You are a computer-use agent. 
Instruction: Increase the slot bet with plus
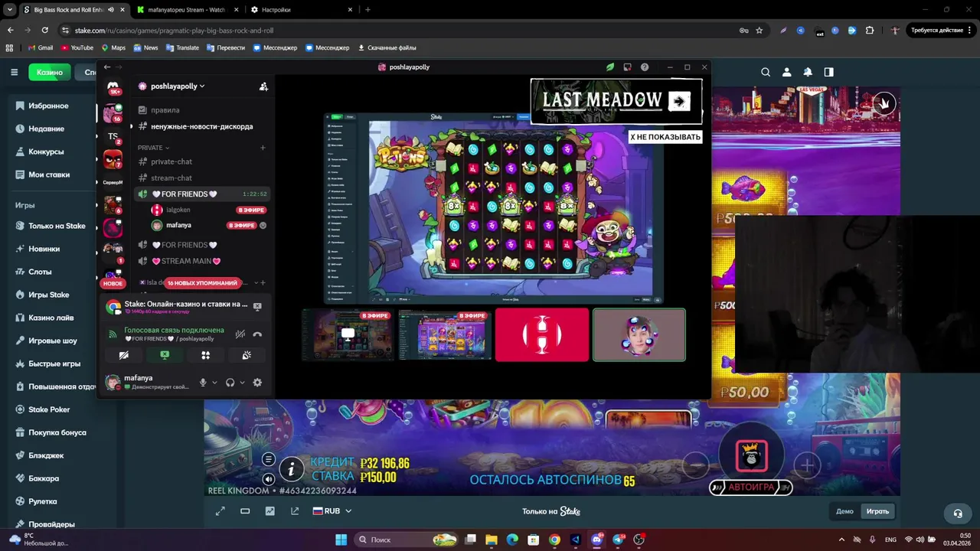[808, 465]
